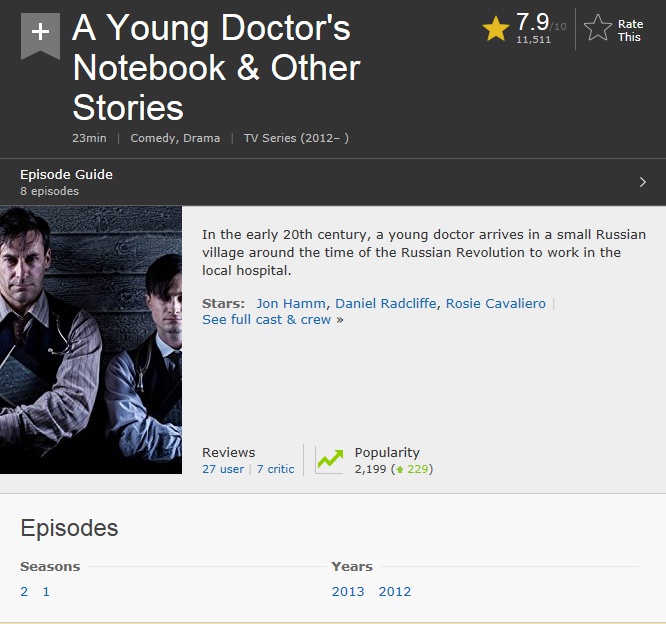Open Rosie Cavaliero's profile link
The height and width of the screenshot is (624, 666).
[496, 303]
